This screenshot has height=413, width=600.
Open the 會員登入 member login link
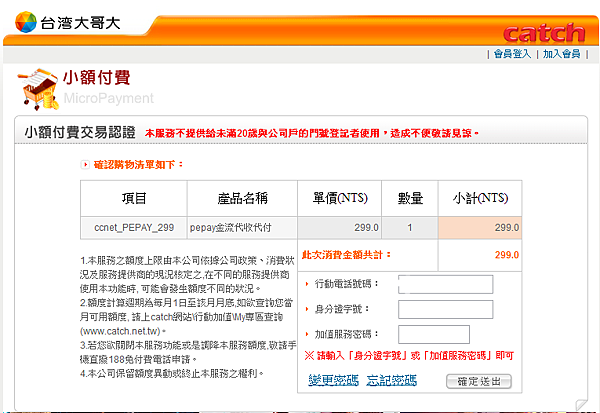pyautogui.click(x=512, y=54)
